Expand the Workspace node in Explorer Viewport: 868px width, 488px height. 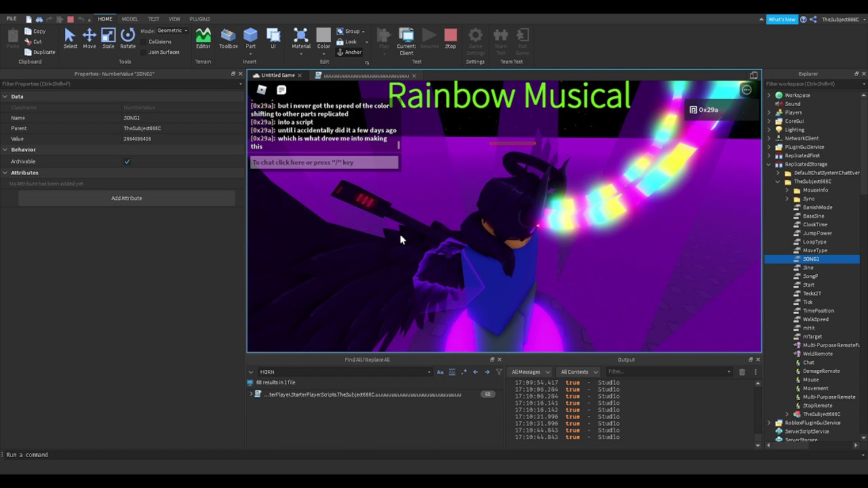(x=769, y=96)
